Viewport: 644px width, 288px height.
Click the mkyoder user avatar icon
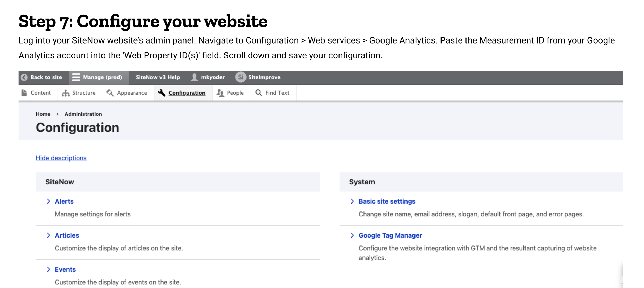click(x=194, y=77)
